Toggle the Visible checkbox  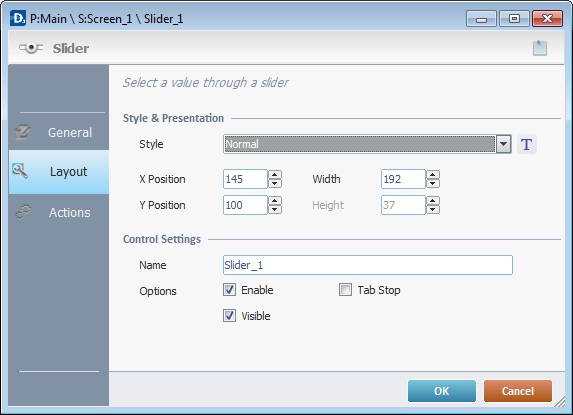pyautogui.click(x=229, y=316)
